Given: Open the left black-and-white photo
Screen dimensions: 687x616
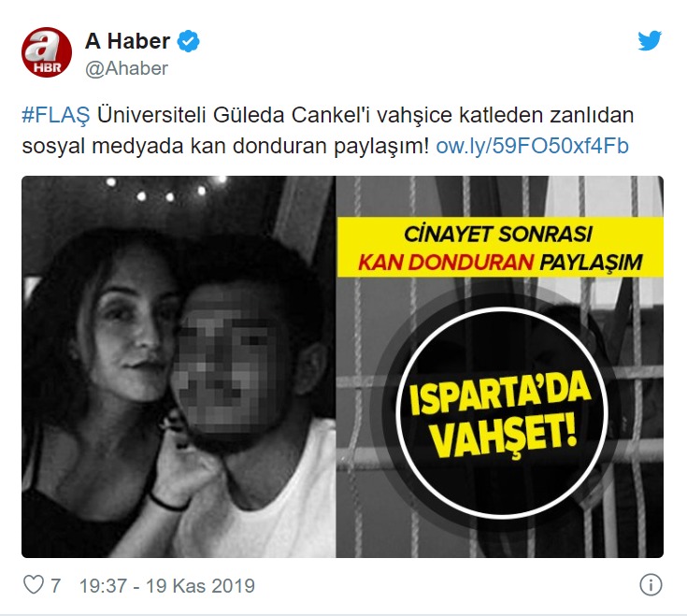Looking at the screenshot, I should 179,366.
